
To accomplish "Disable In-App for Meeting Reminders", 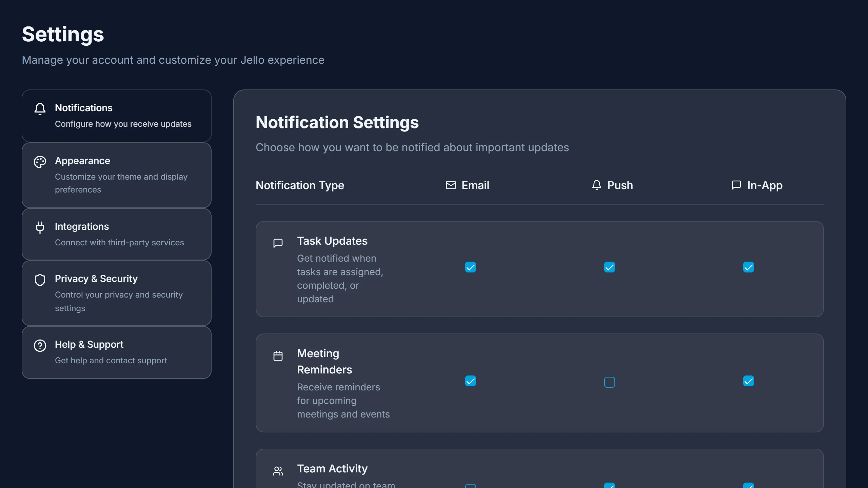I will point(748,381).
